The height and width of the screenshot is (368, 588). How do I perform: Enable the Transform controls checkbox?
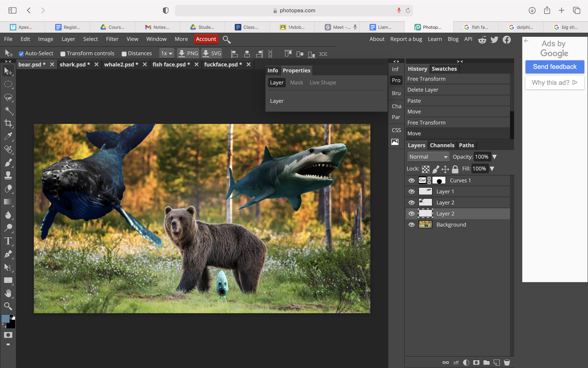[63, 53]
